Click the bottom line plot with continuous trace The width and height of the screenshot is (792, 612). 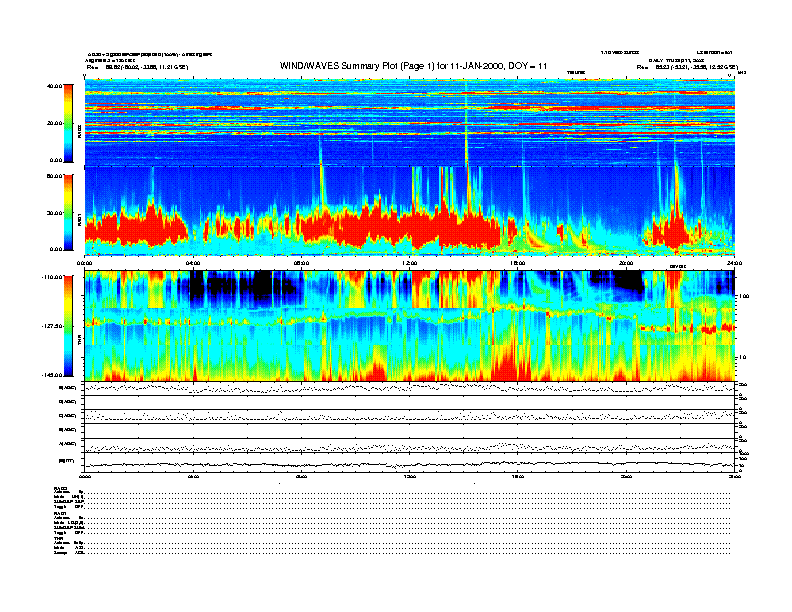point(410,463)
